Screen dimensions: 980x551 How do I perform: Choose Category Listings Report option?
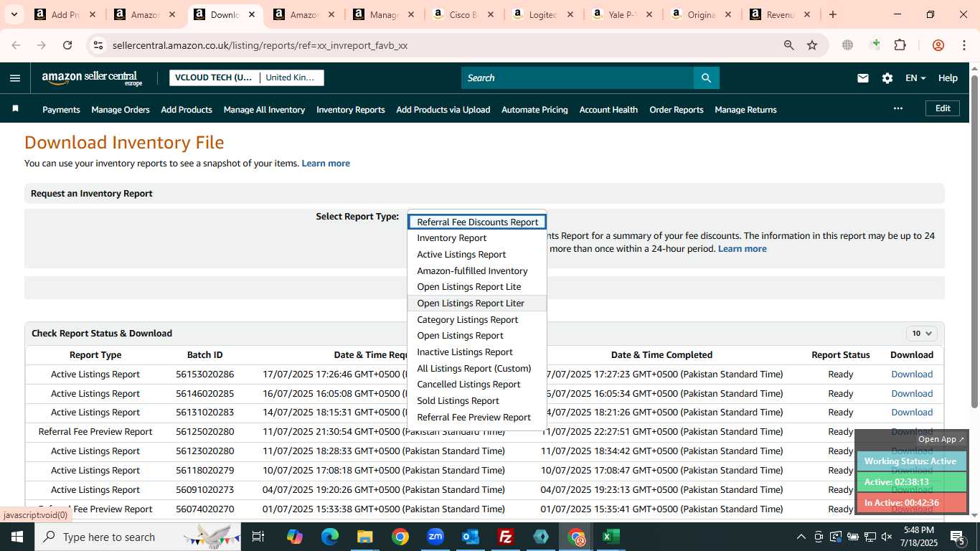click(477, 320)
